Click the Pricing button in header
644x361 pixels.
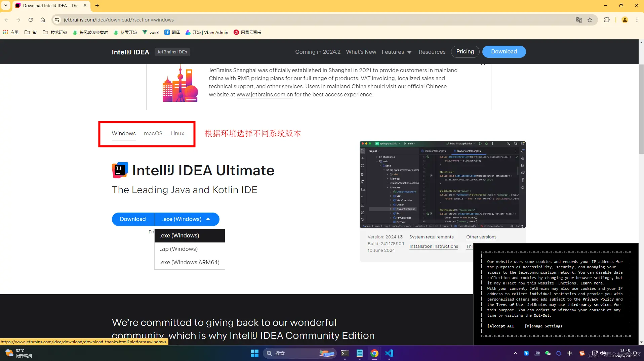[x=465, y=51]
